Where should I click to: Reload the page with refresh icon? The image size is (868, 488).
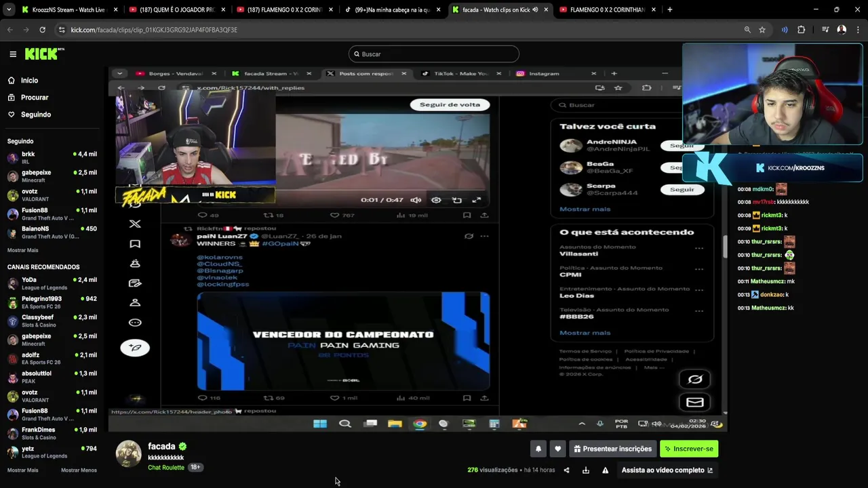click(42, 30)
